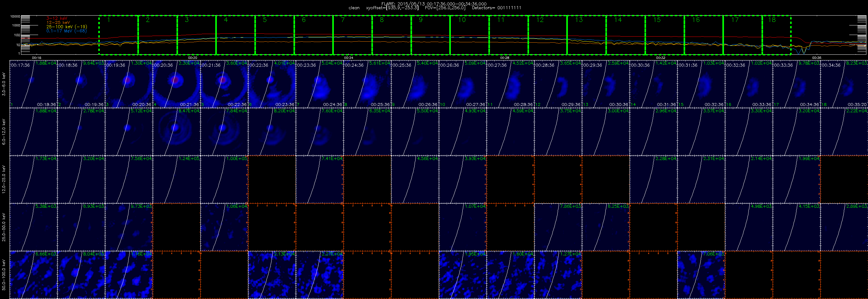This screenshot has height=299, width=868.
Task: Open the 12-25 keV image with peak 1.24E+05
Action: click(x=176, y=179)
